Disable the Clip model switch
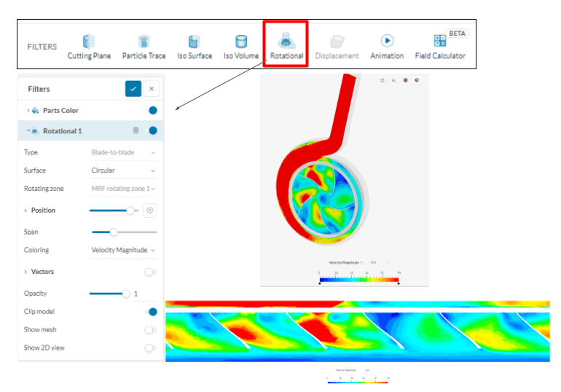 coord(151,312)
